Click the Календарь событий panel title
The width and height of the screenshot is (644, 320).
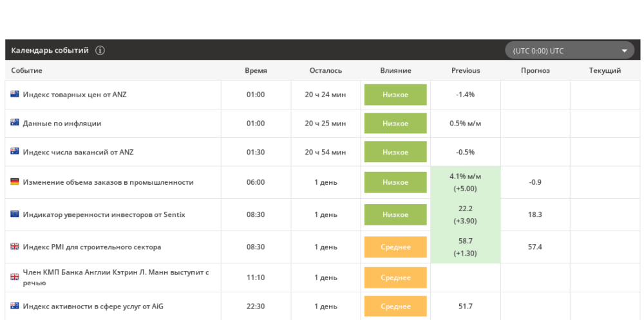[50, 50]
